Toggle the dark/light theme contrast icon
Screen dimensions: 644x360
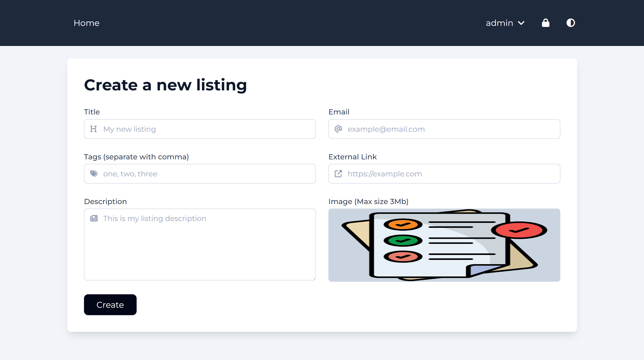point(571,23)
